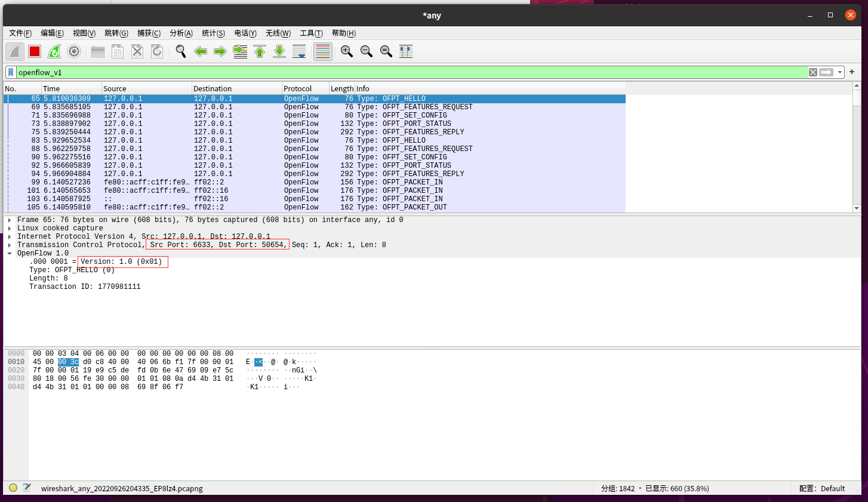Select packet 75 OFPT_FEATURES_REPLY
The height and width of the screenshot is (502, 868).
(x=315, y=133)
